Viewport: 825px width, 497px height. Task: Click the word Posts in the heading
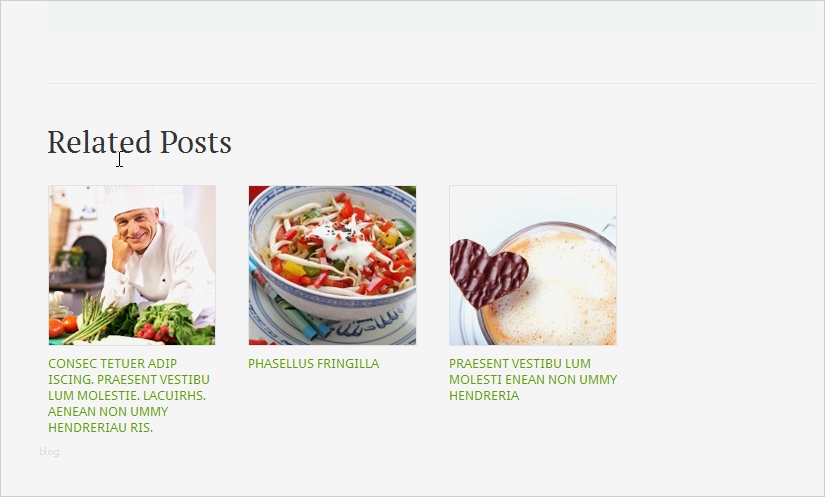pos(196,142)
